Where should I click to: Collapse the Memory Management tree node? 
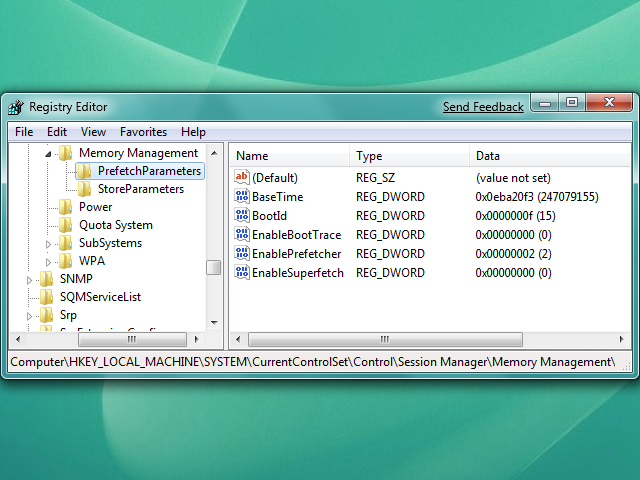point(48,154)
